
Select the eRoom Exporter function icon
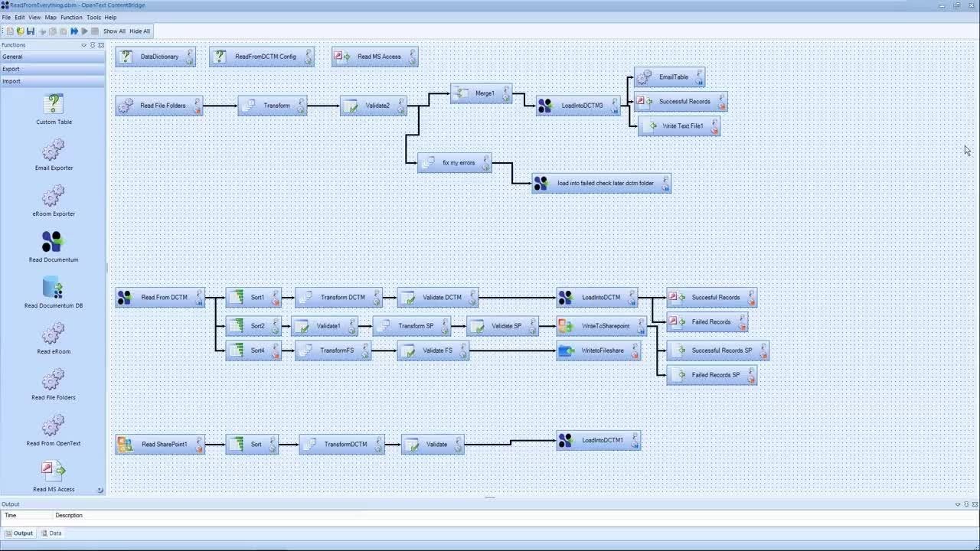[x=54, y=195]
